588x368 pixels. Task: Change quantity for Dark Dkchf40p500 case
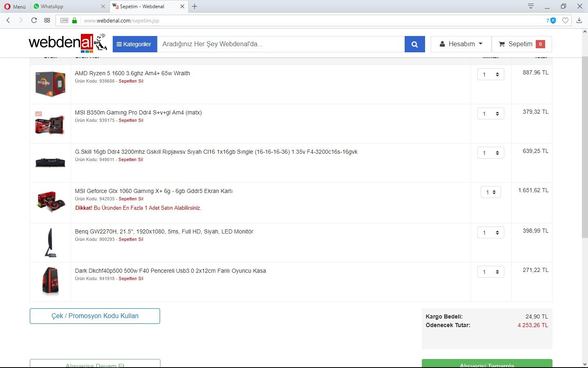(x=491, y=272)
